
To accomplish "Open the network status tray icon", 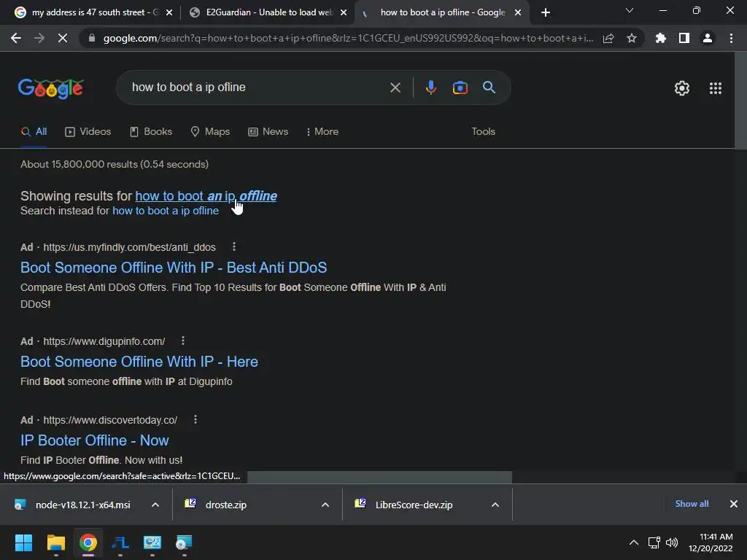I will 654,542.
